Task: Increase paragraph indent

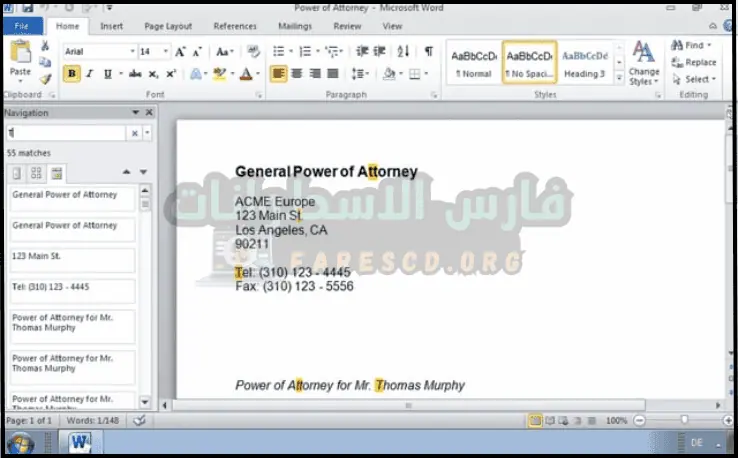Action: tap(379, 51)
